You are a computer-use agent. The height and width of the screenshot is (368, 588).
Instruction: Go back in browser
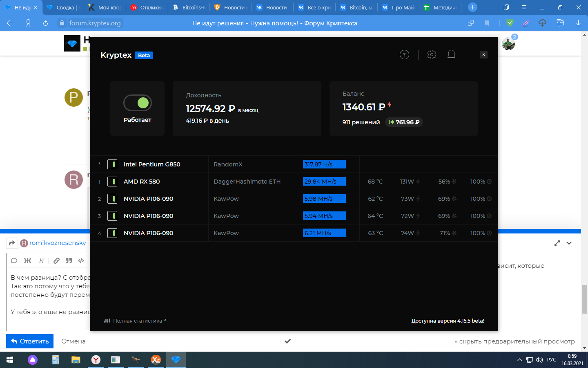click(x=10, y=23)
